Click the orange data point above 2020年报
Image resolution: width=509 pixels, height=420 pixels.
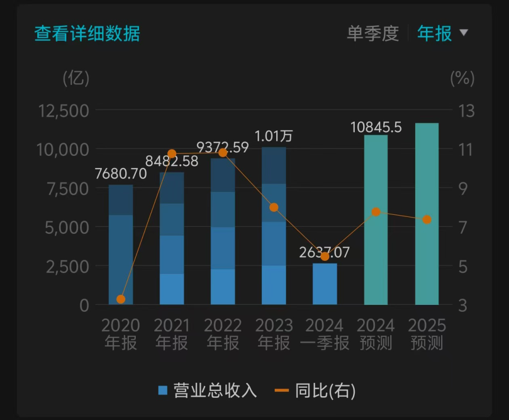coord(121,300)
